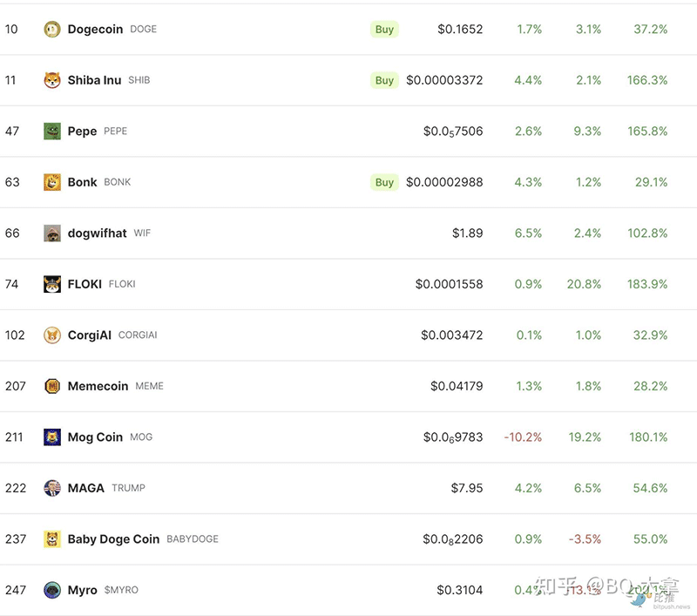The image size is (697, 616).
Task: Click the Shiba Inu coin icon
Action: coord(52,80)
